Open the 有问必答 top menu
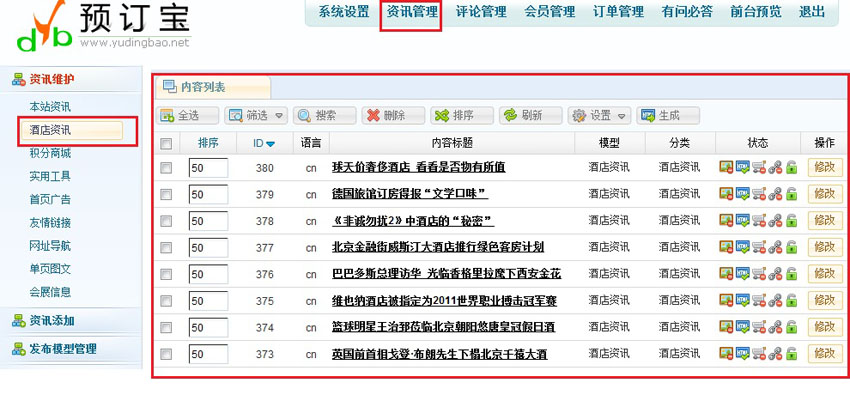 tap(687, 11)
